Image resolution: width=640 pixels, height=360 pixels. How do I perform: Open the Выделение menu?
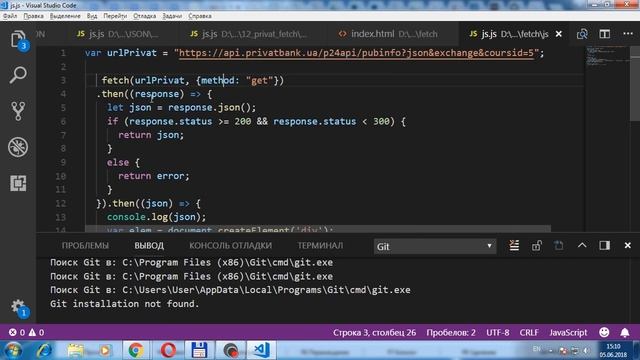point(65,16)
